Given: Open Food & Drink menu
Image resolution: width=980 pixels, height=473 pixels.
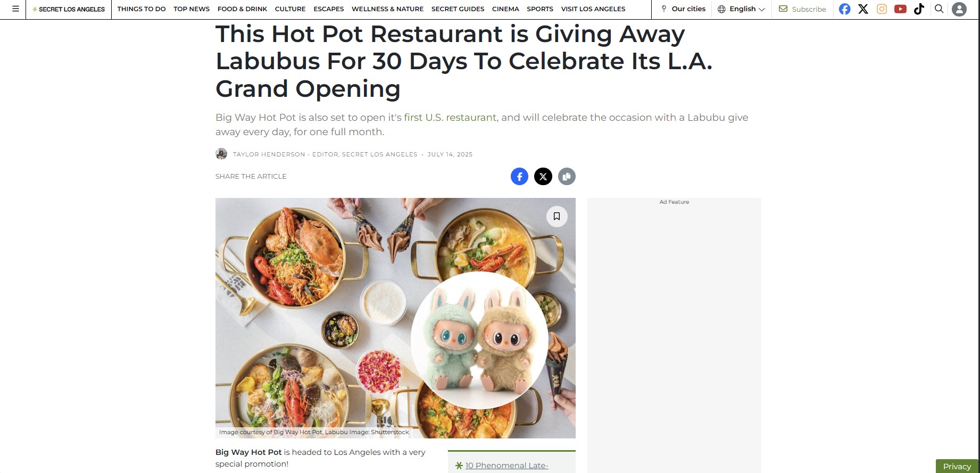Looking at the screenshot, I should [242, 9].
